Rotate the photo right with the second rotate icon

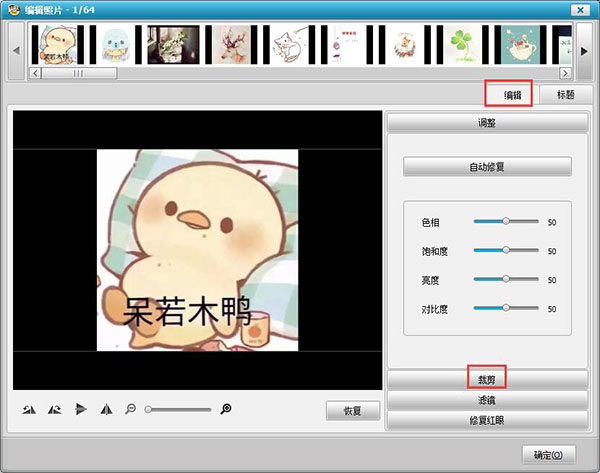pos(54,410)
